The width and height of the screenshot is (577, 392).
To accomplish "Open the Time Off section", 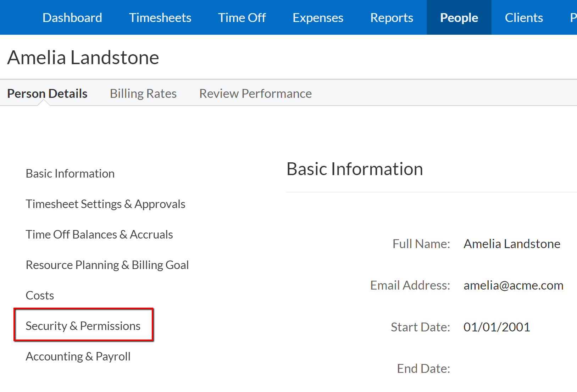I will [x=242, y=18].
